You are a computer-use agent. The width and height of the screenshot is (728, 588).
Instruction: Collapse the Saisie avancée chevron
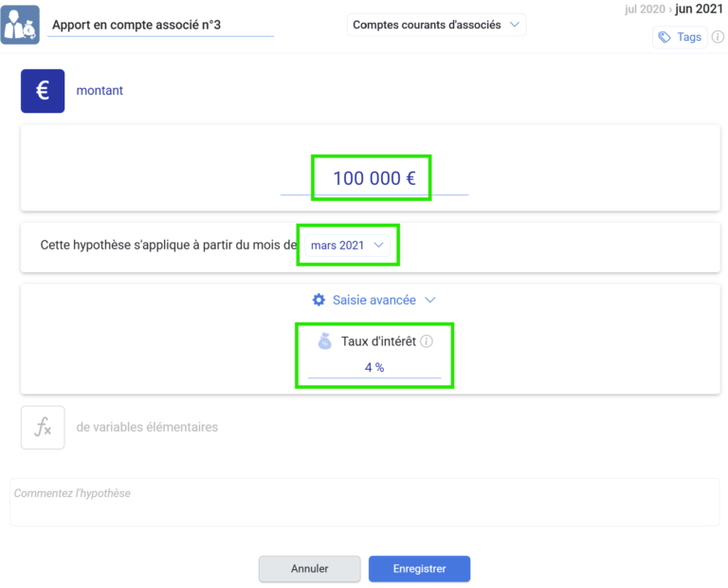click(429, 300)
